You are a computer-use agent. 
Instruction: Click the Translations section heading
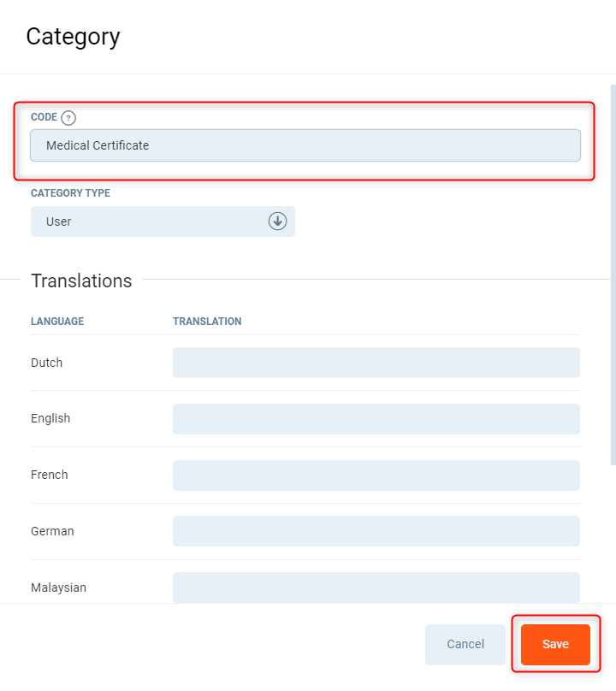[81, 281]
